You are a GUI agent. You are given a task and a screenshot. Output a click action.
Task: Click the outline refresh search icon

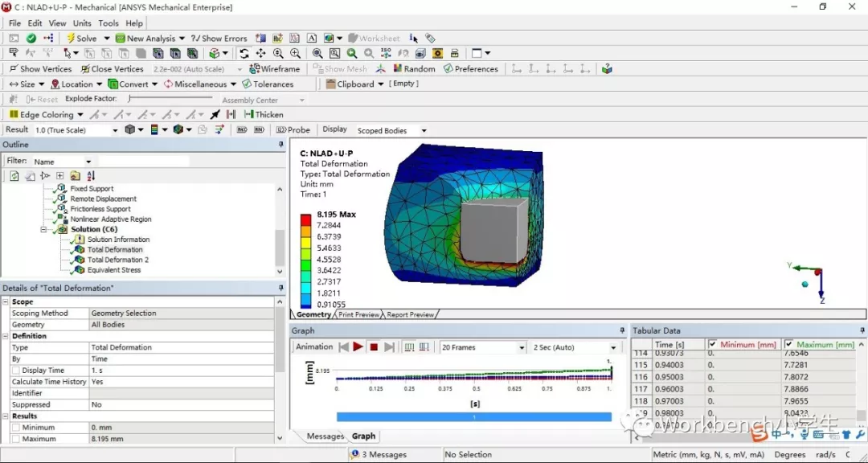[14, 175]
